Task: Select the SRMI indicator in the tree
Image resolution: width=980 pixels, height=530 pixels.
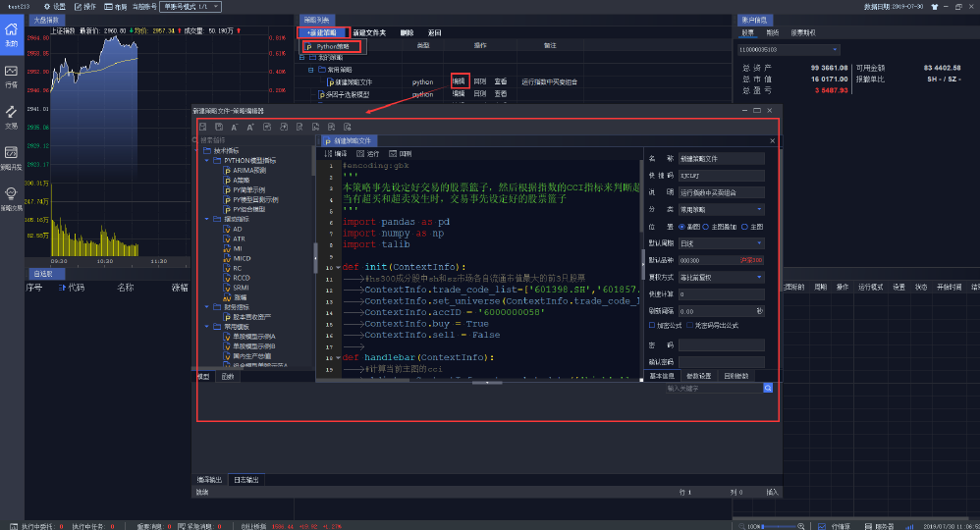Action: pyautogui.click(x=237, y=288)
